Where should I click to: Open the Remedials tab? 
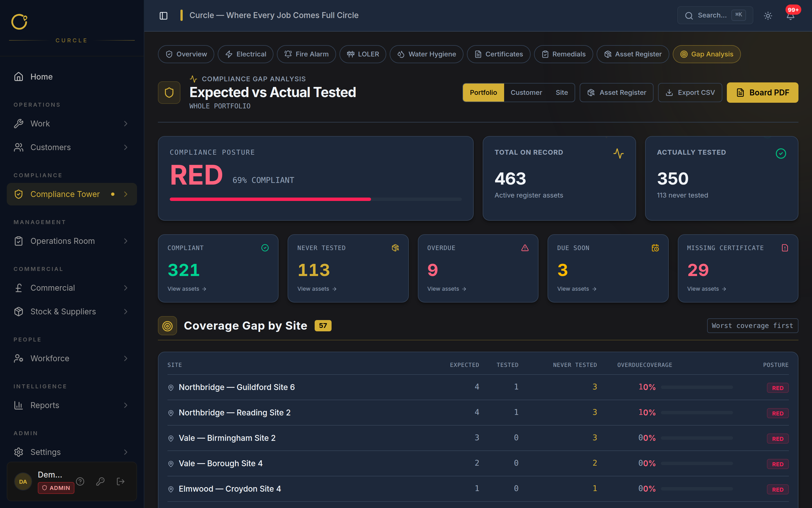pyautogui.click(x=563, y=54)
